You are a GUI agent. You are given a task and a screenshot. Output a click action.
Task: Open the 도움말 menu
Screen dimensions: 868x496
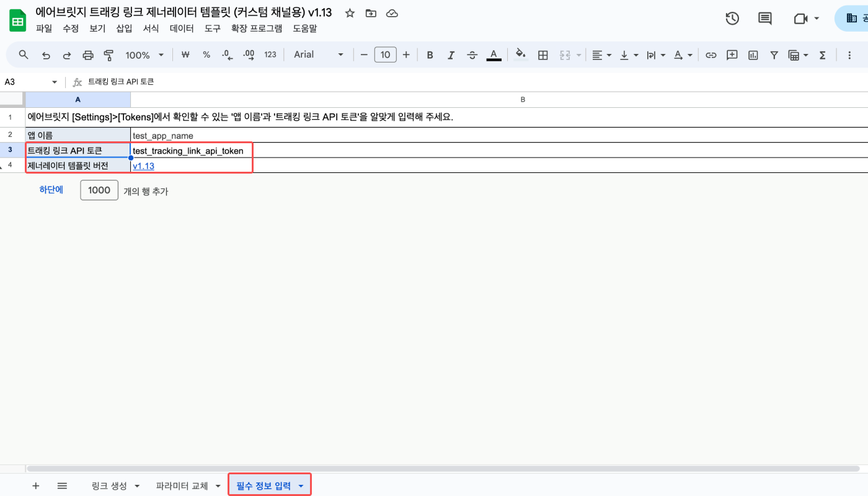pos(304,28)
